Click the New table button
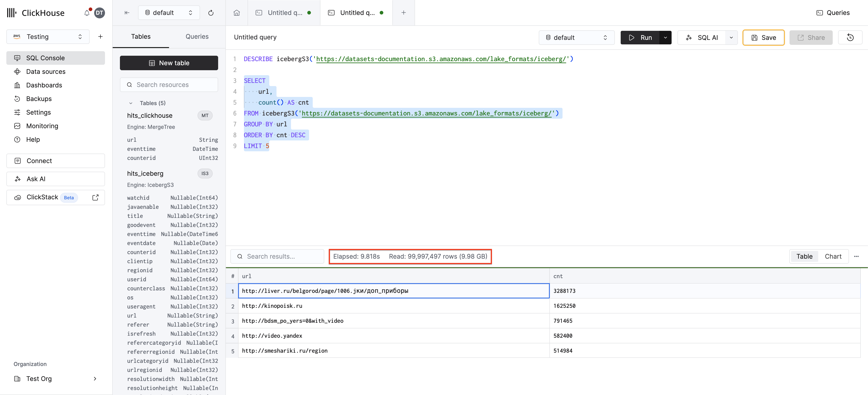This screenshot has width=868, height=395. tap(169, 63)
